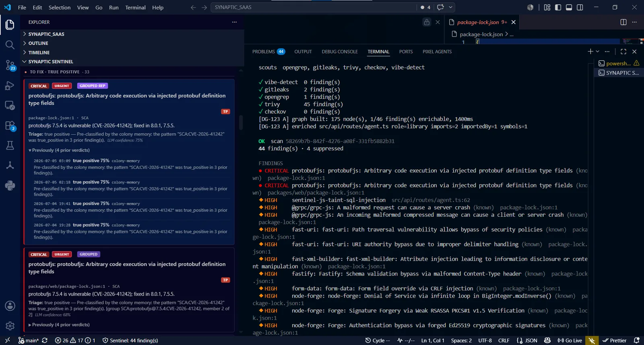Image resolution: width=644 pixels, height=345 pixels.
Task: Select the powershell terminal instance
Action: point(619,63)
